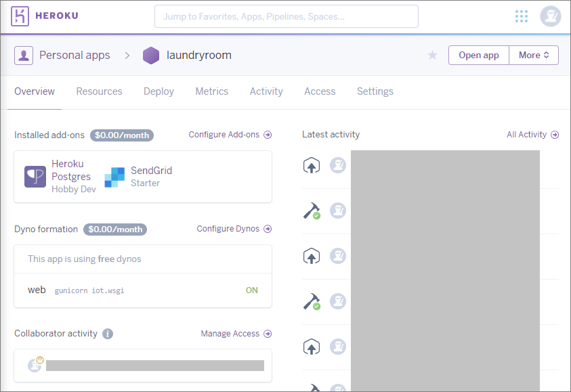Image resolution: width=571 pixels, height=392 pixels.
Task: Switch to the Overview tab
Action: (35, 91)
